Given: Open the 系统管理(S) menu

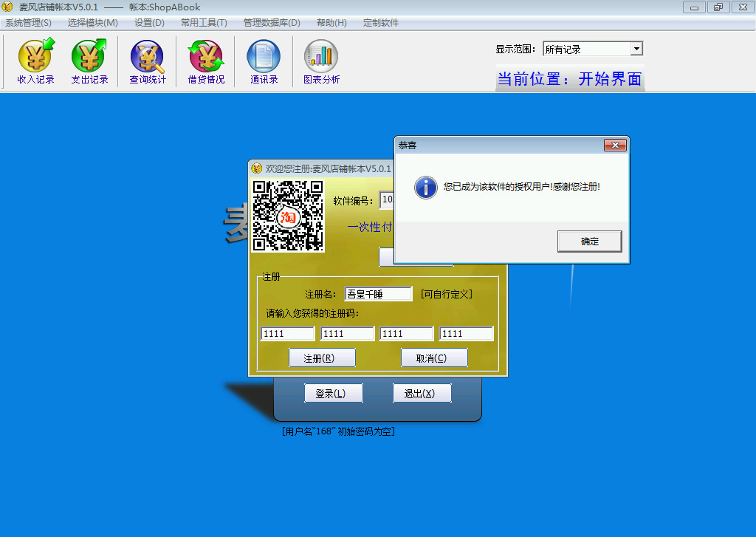Looking at the screenshot, I should [x=28, y=23].
